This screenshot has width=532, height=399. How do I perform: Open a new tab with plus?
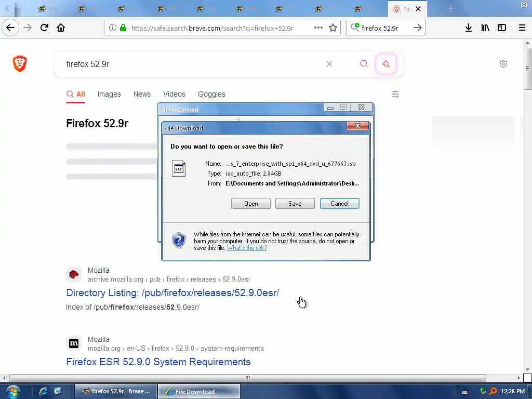[450, 8]
